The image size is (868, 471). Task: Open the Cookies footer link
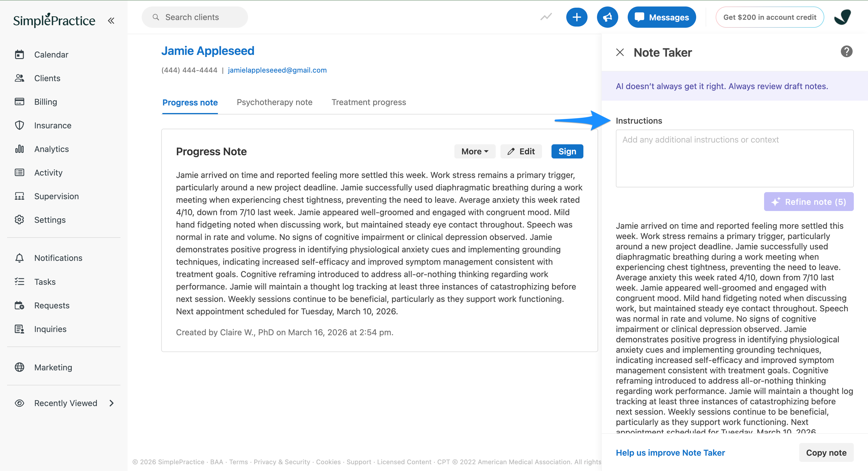click(328, 462)
